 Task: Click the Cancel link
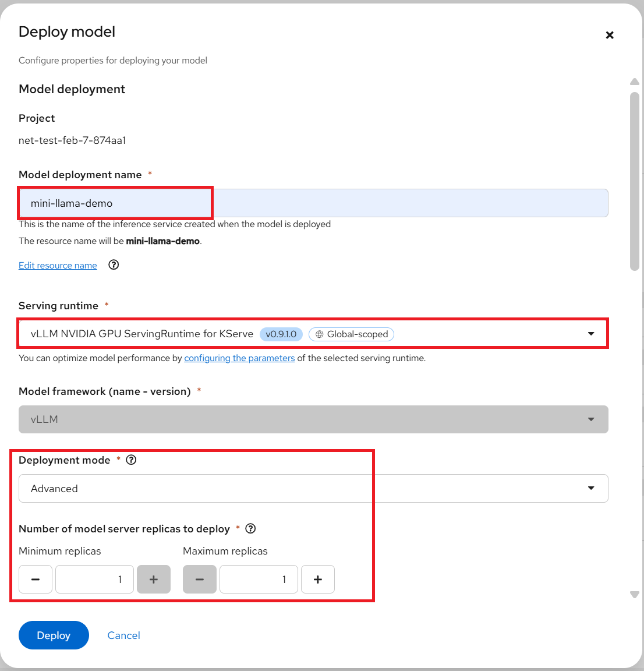pos(123,635)
